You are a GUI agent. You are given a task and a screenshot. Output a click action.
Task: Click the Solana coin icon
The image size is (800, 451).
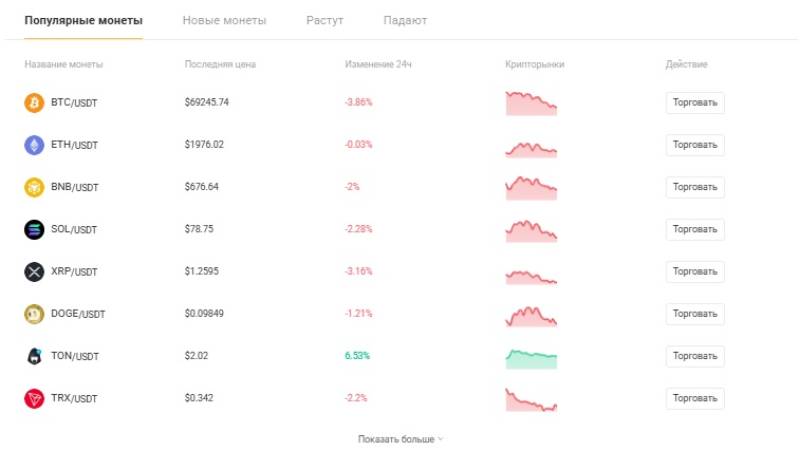point(34,230)
